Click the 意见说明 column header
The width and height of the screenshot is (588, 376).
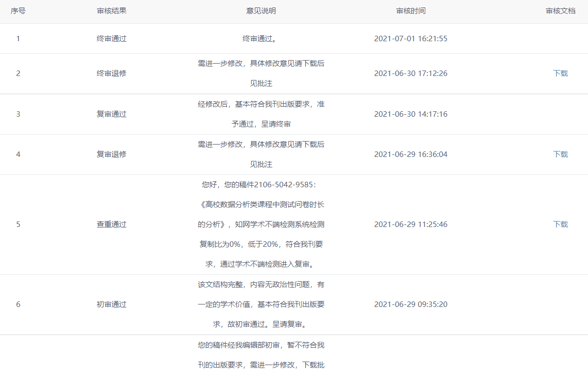tap(261, 11)
